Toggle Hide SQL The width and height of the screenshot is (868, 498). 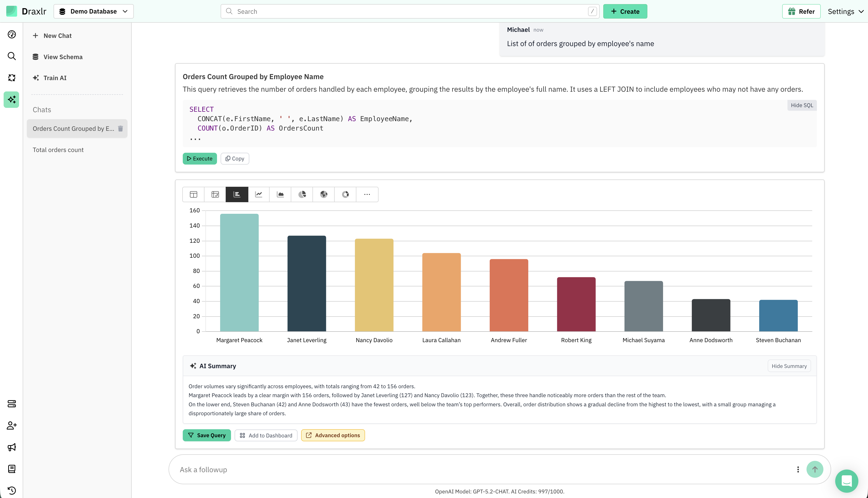point(802,105)
